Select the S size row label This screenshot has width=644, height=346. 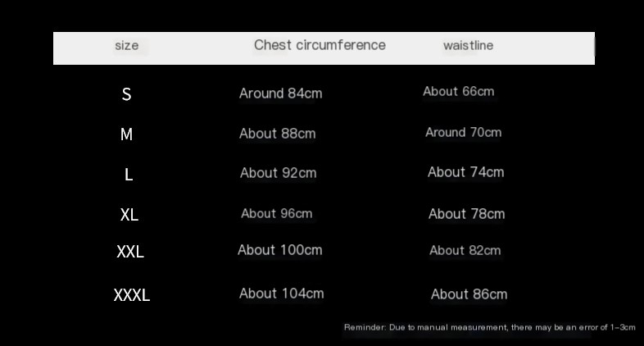coord(126,94)
